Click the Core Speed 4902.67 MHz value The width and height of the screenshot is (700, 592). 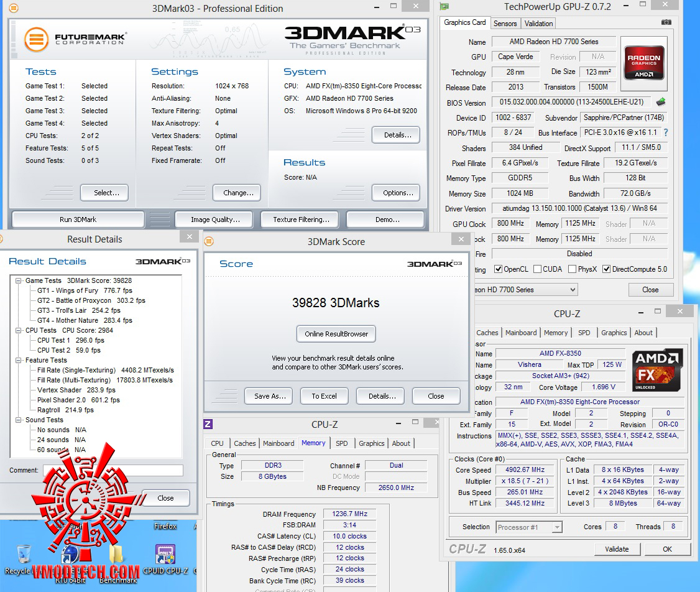[x=525, y=469]
